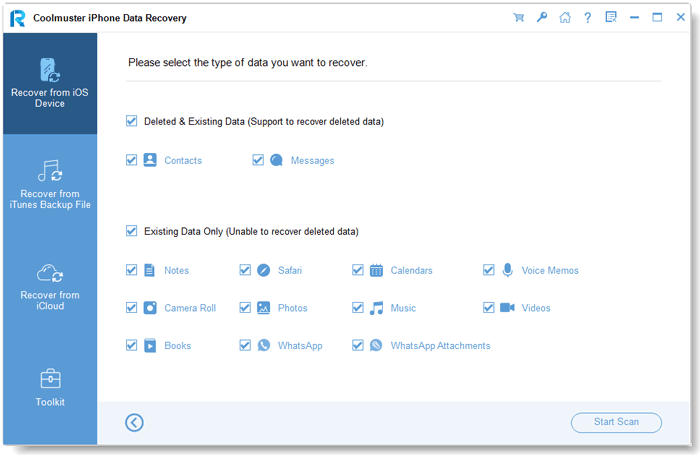Image resolution: width=700 pixels, height=455 pixels.
Task: Click the Notes label
Action: pyautogui.click(x=176, y=271)
